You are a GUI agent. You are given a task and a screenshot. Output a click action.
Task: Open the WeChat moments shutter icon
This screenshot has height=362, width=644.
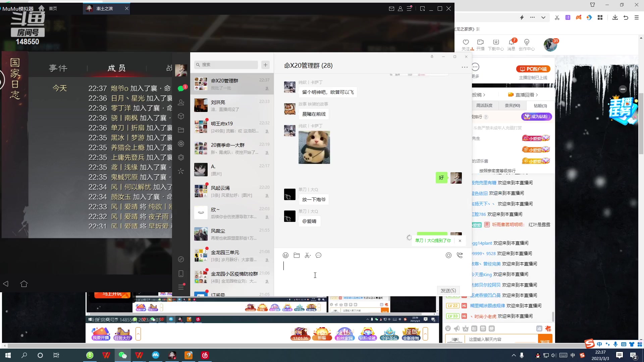[x=181, y=143]
